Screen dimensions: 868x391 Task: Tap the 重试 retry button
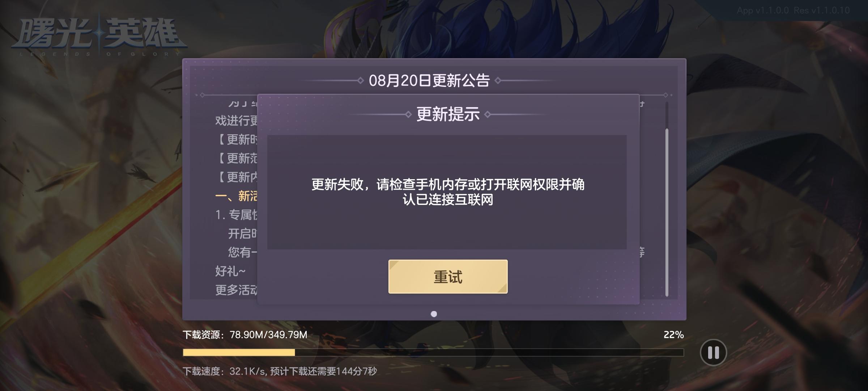point(448,277)
